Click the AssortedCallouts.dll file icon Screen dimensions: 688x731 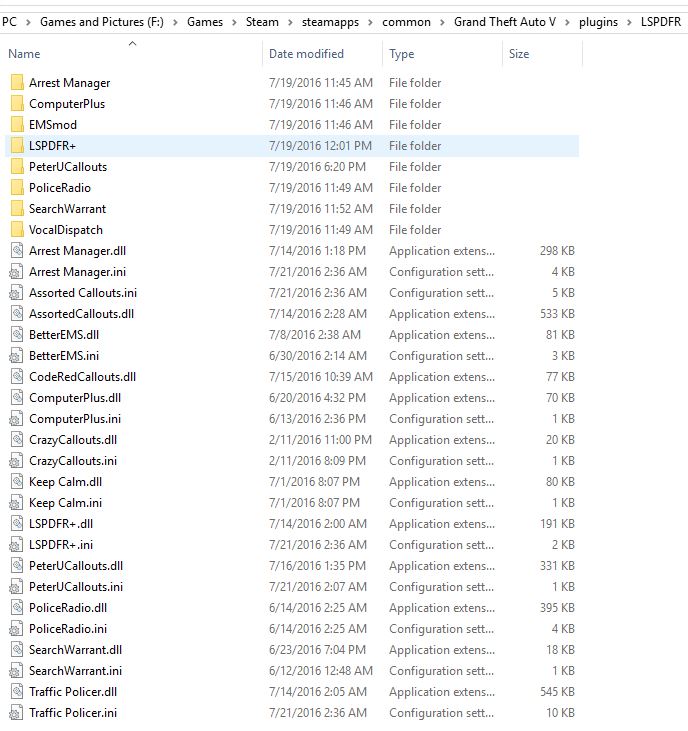point(17,313)
